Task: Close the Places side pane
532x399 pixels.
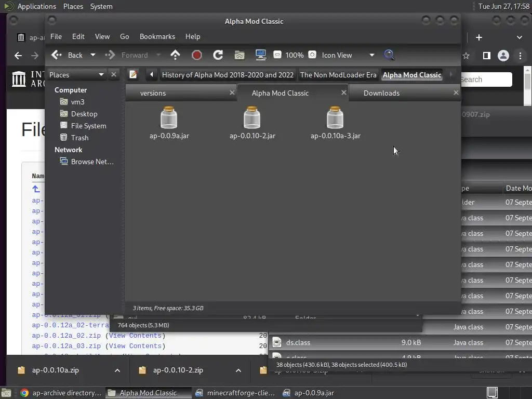Action: (114, 75)
